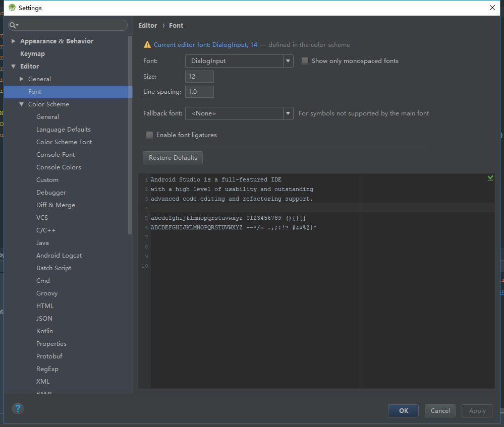Click Restore Defaults button
Screen dimensions: 504x427
[x=173, y=158]
